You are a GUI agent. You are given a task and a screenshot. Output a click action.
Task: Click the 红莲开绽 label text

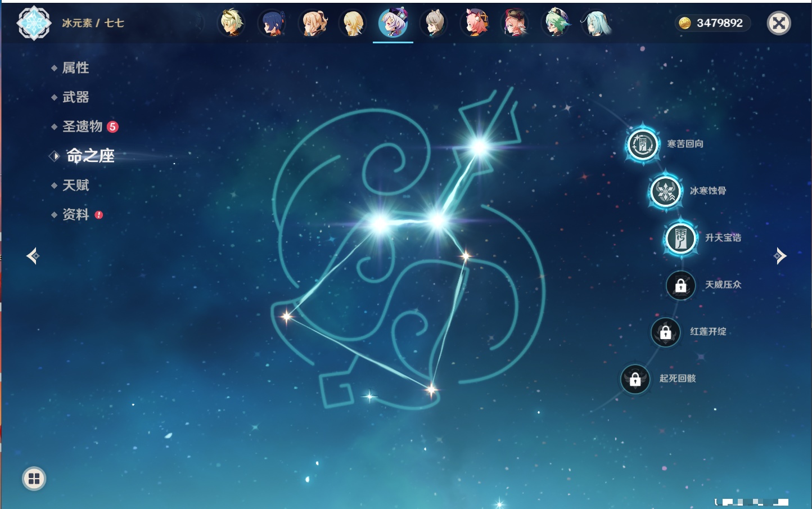pos(708,331)
